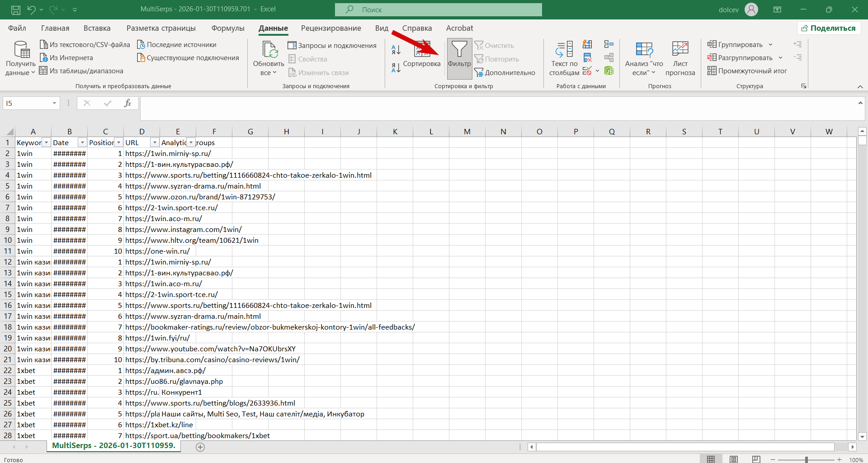Click the Insert Function fx icon

(127, 103)
